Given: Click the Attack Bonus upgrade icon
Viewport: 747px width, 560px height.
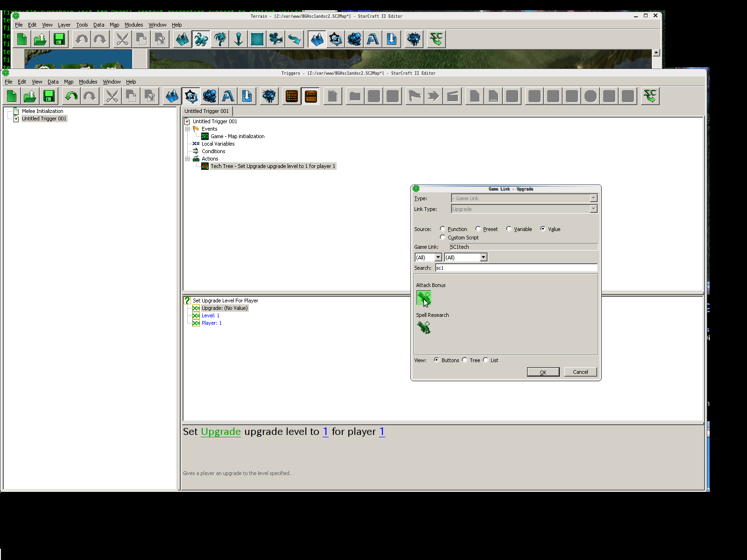Looking at the screenshot, I should (x=423, y=298).
